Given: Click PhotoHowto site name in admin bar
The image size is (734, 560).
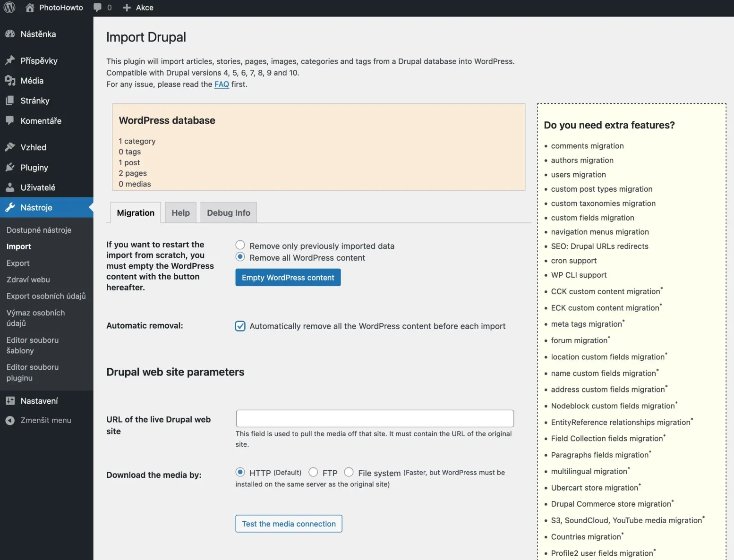Looking at the screenshot, I should pyautogui.click(x=61, y=8).
